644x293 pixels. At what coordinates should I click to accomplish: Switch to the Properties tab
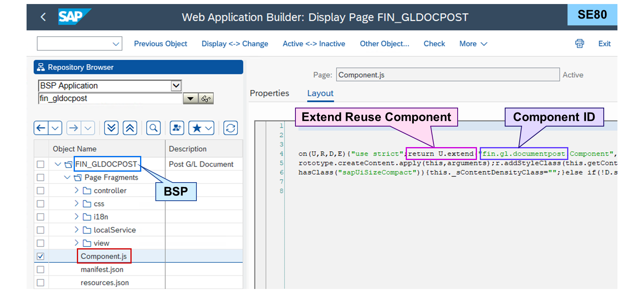pos(269,93)
